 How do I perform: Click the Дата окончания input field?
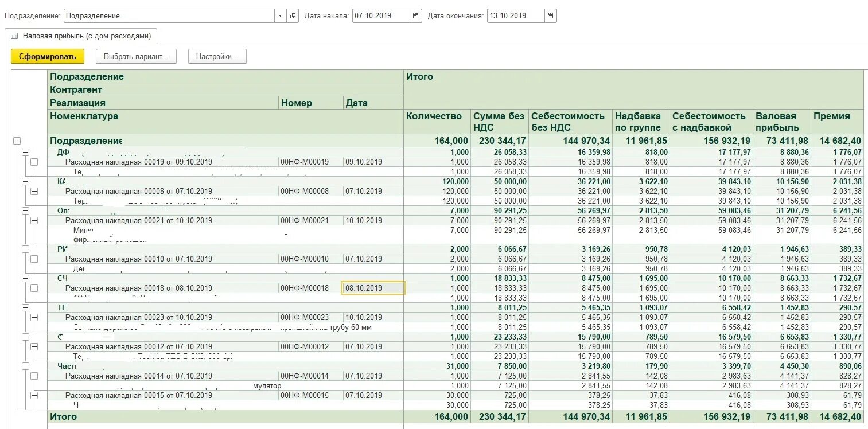(515, 16)
